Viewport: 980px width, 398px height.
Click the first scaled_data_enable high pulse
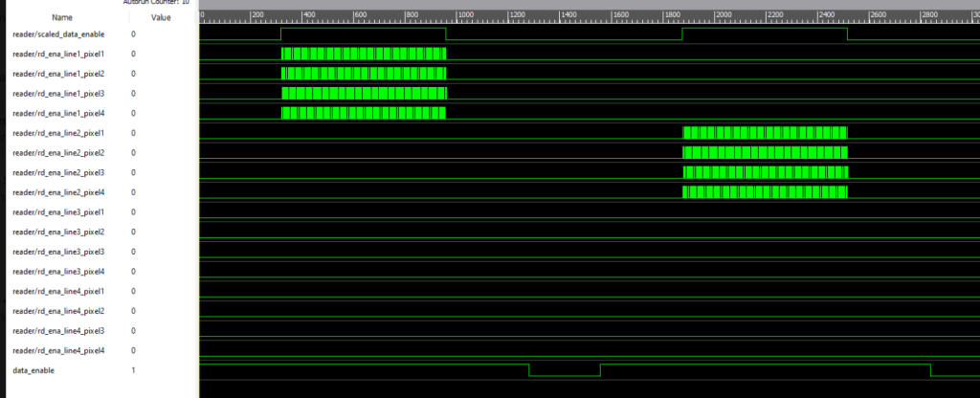364,33
